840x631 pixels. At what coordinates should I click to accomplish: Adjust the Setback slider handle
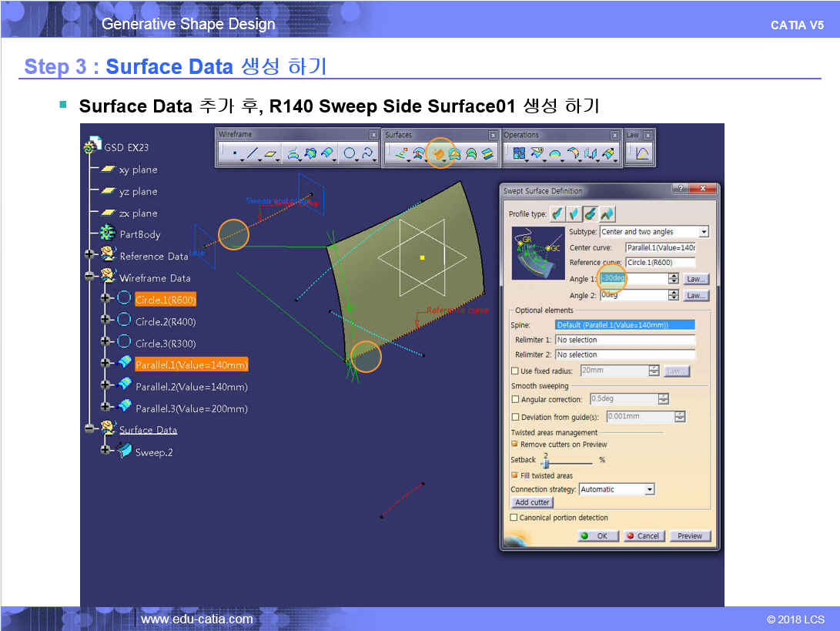coord(545,463)
